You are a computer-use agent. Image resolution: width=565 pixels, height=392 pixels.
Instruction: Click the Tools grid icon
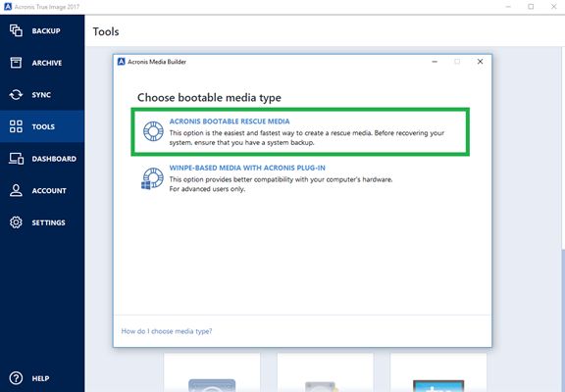click(x=16, y=126)
